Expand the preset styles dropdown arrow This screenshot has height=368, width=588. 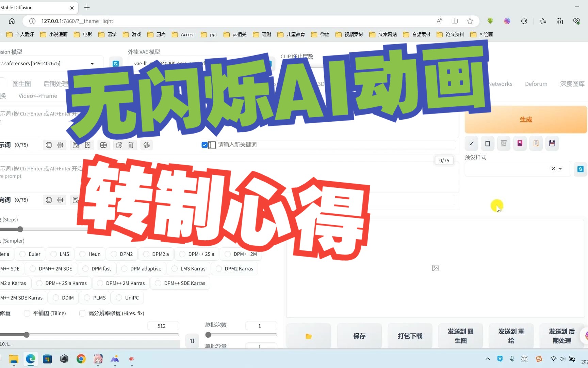coord(560,169)
